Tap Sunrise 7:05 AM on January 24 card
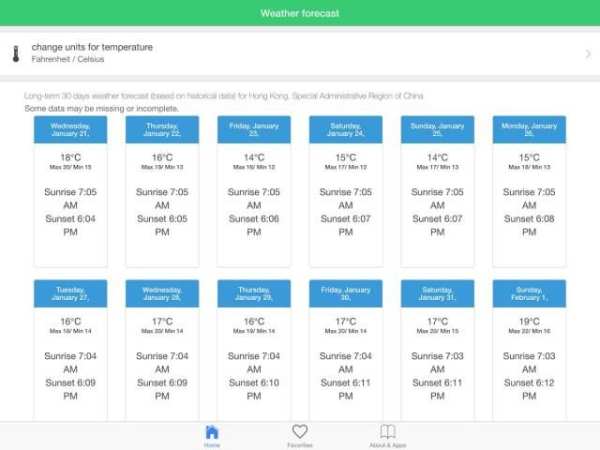 (x=346, y=199)
